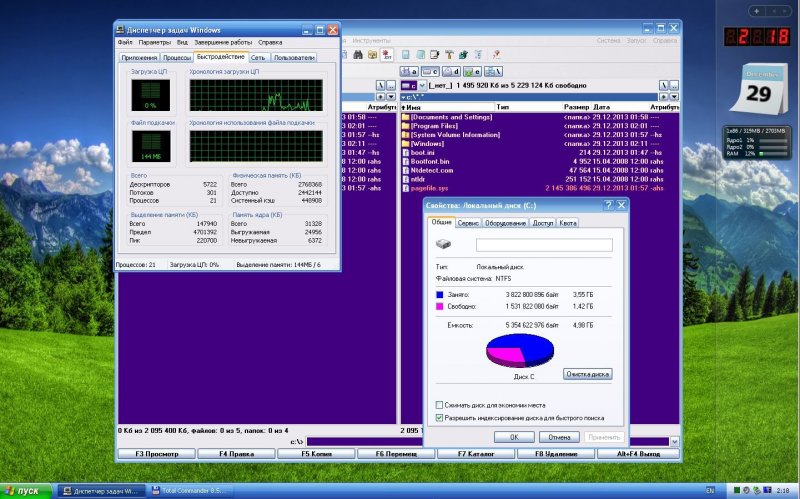Click the favorites star button in left panel

pos(381,96)
